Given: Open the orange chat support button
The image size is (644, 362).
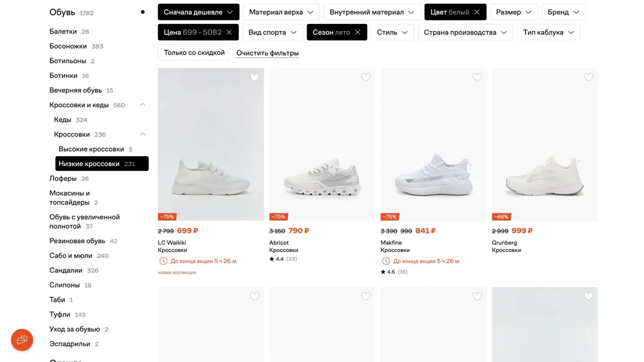Looking at the screenshot, I should pos(22,340).
